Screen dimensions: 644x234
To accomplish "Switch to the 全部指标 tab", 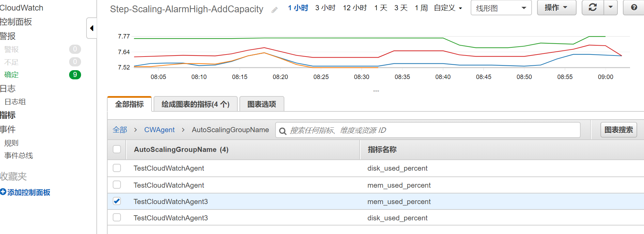I will pos(129,104).
